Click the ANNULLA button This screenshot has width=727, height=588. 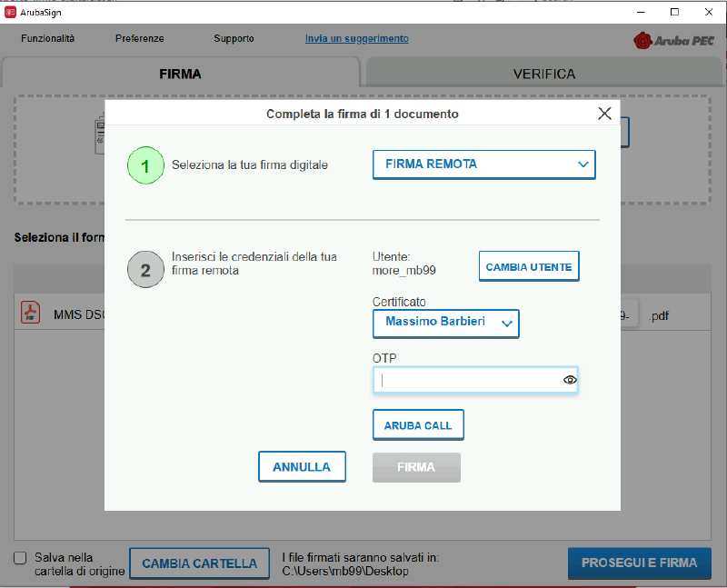302,466
